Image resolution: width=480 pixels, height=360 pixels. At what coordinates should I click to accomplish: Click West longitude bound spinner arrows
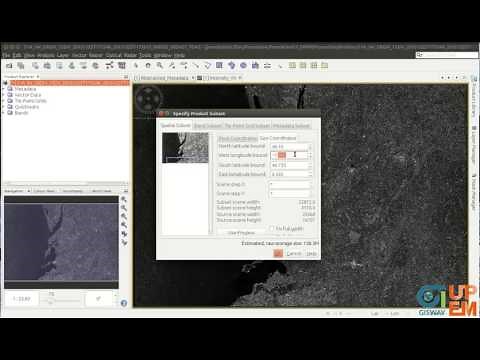310,155
